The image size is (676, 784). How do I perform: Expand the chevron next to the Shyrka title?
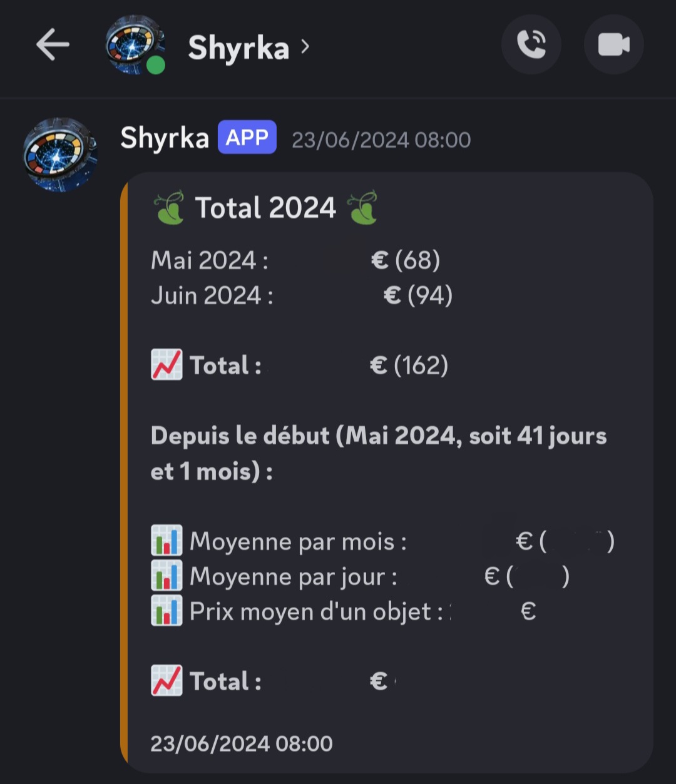[x=305, y=46]
